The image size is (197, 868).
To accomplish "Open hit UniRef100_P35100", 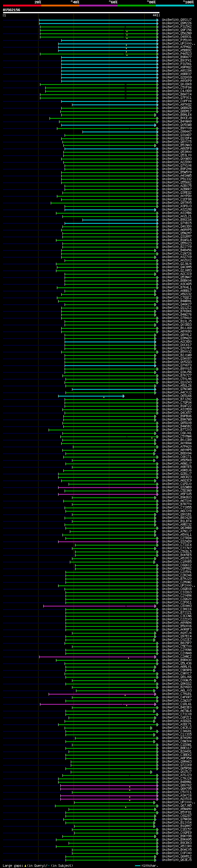I will 176,40.
